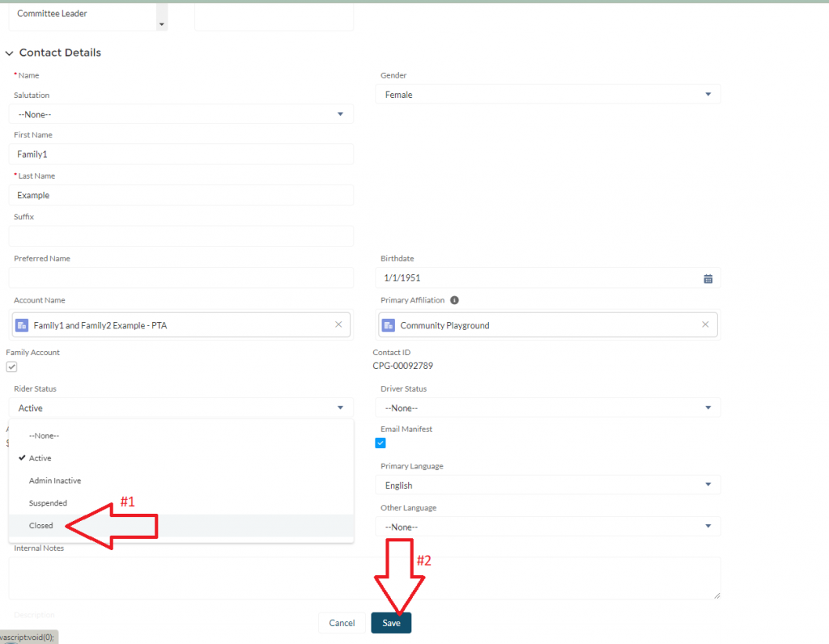The height and width of the screenshot is (644, 829).
Task: Open the Birthdate calendar picker icon
Action: point(708,279)
